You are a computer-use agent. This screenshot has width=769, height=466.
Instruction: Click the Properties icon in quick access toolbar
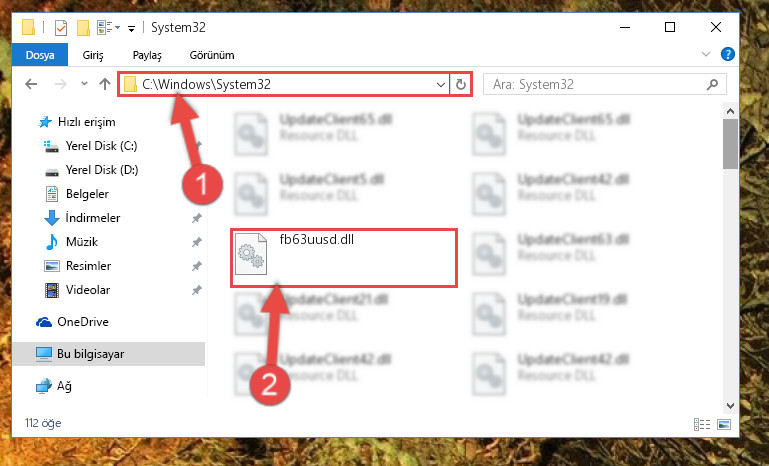point(61,27)
